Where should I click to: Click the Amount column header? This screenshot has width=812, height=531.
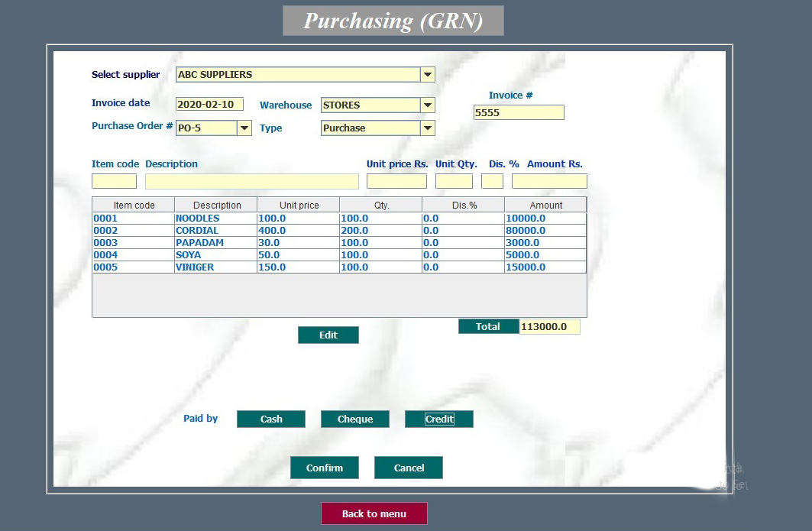[x=546, y=206]
